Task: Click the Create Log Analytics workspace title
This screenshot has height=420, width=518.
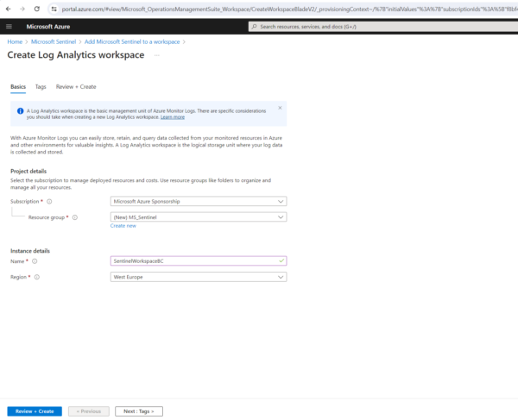Action: pyautogui.click(x=76, y=55)
